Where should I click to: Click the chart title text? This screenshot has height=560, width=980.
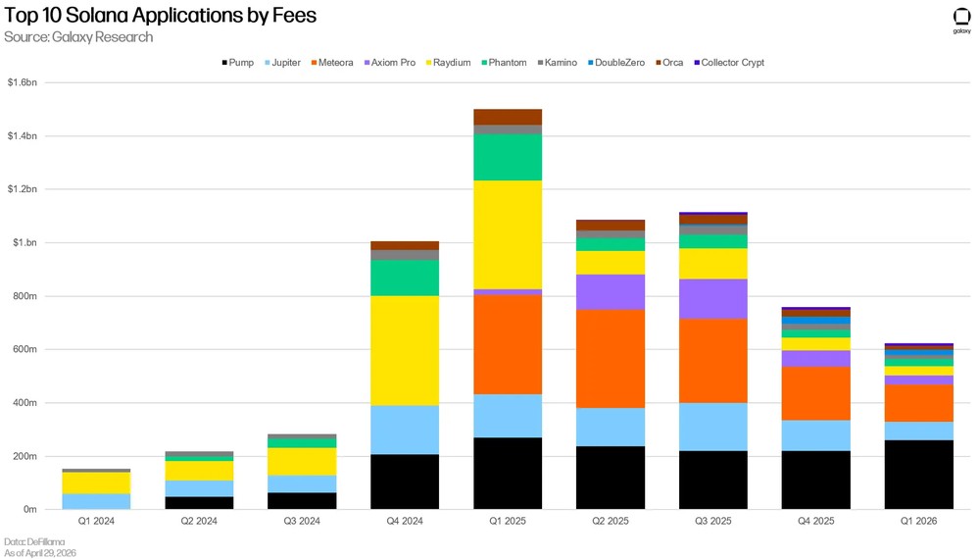(x=161, y=15)
